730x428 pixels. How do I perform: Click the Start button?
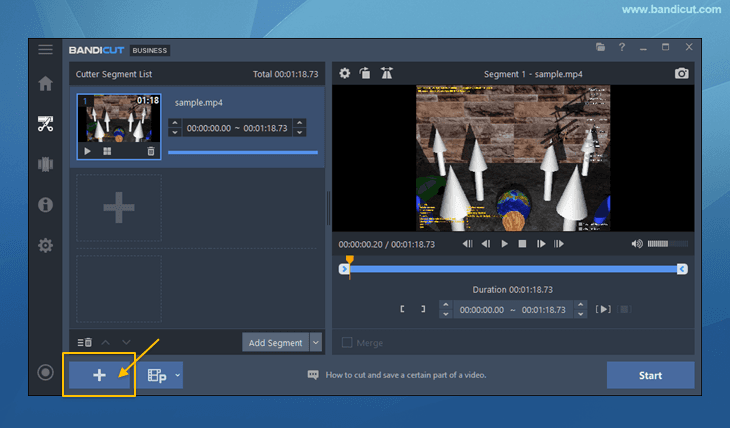click(650, 375)
